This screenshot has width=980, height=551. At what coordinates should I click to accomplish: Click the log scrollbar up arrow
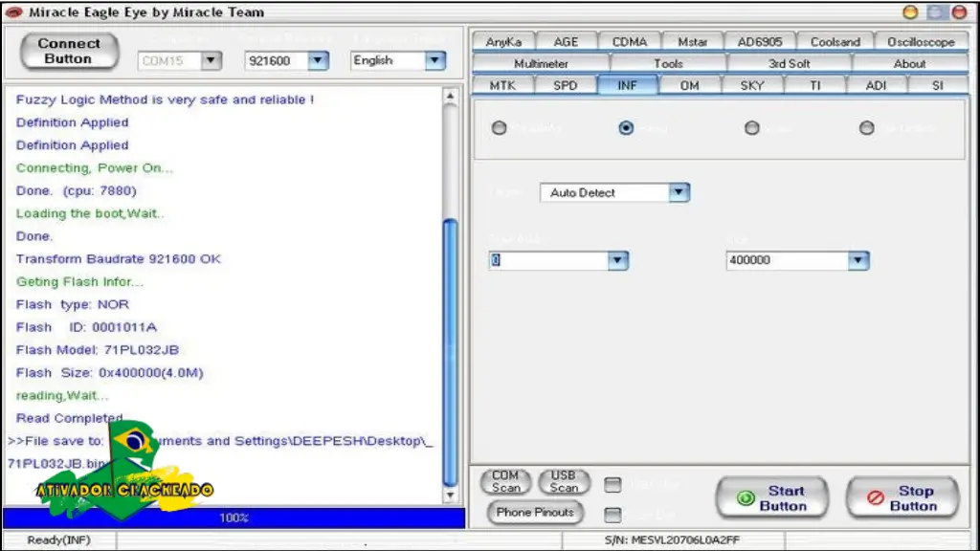click(x=450, y=97)
